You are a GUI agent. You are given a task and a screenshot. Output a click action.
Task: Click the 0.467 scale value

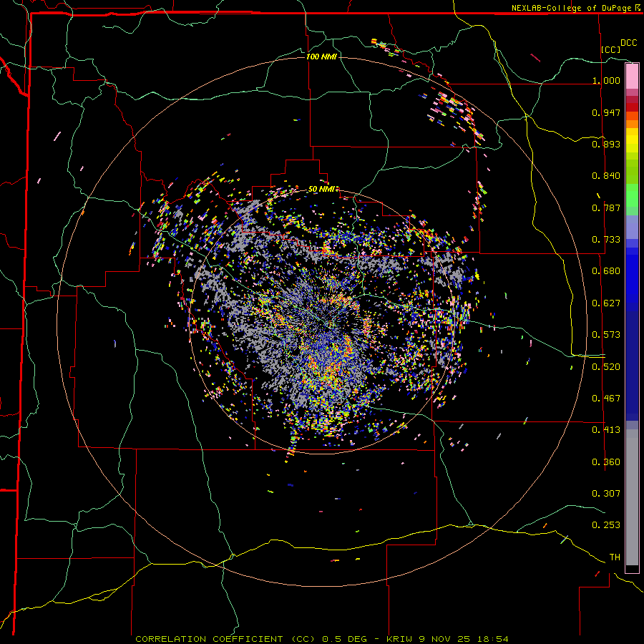click(606, 399)
